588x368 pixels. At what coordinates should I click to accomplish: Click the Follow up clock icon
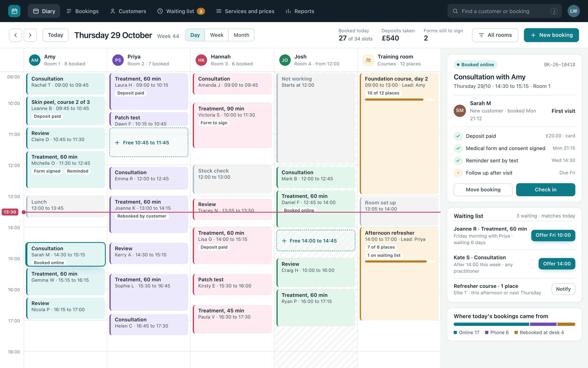[x=458, y=173]
